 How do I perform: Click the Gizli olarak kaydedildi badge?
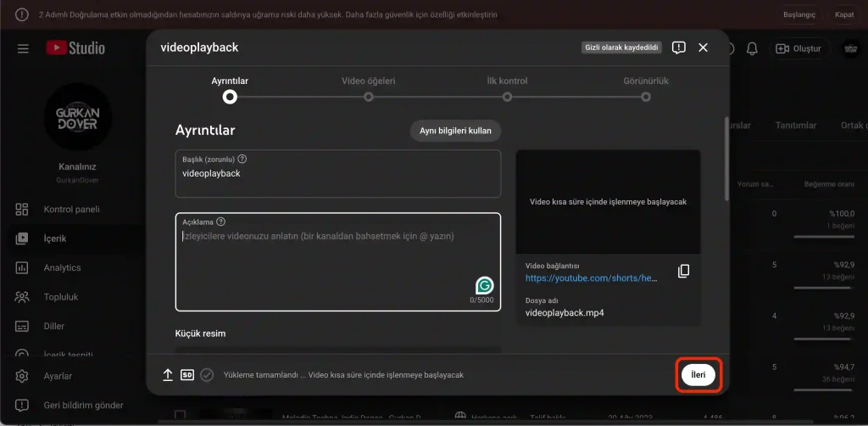[x=621, y=48]
